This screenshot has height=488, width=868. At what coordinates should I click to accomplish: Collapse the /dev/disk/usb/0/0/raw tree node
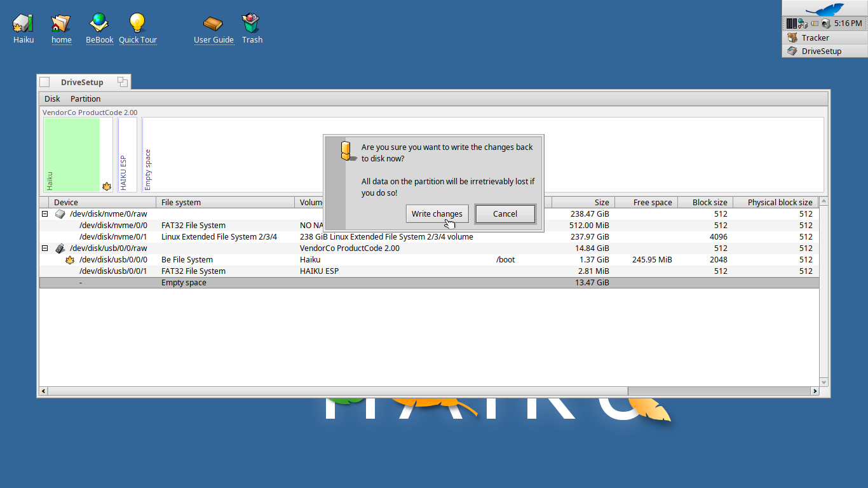(x=45, y=248)
